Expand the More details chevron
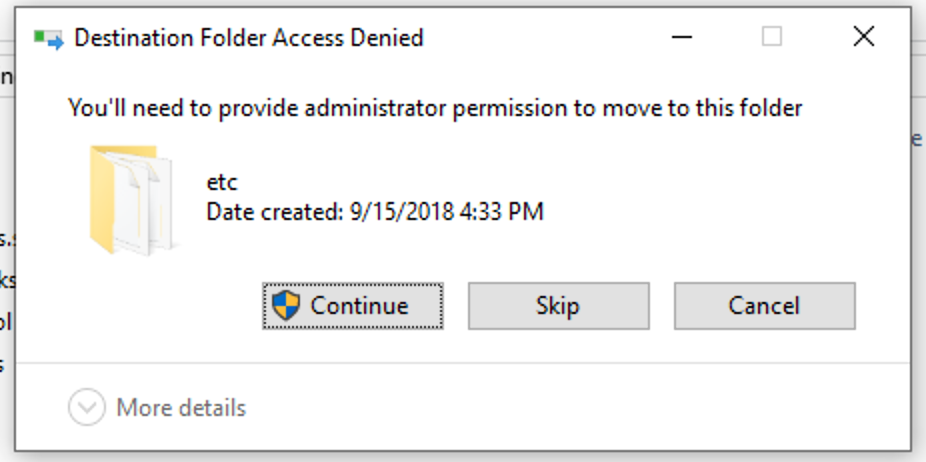The height and width of the screenshot is (462, 926). tap(87, 408)
